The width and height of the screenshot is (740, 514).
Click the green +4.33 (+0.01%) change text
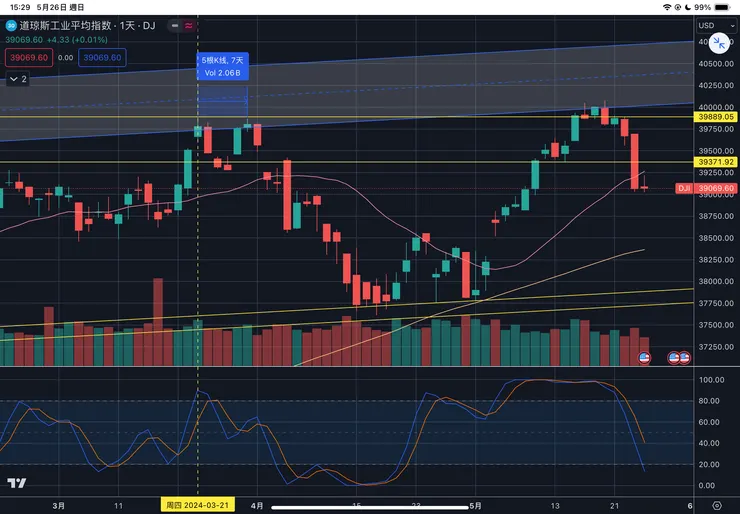pos(77,40)
